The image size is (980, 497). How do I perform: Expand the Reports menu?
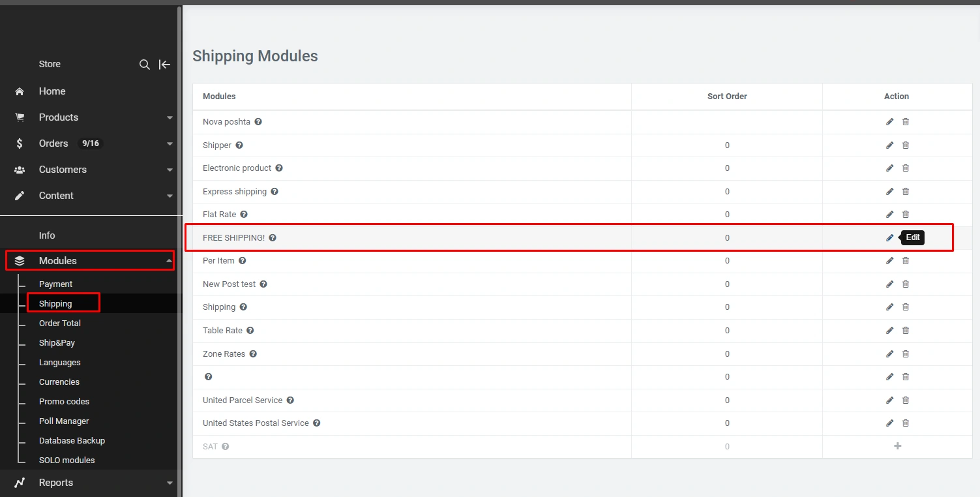tap(170, 483)
